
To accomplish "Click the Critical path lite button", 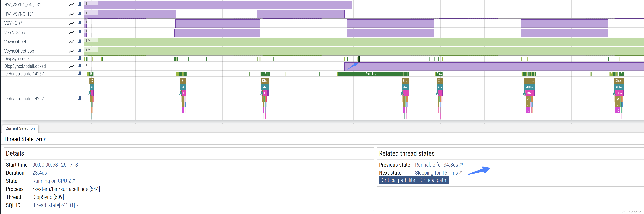I will pos(398,180).
